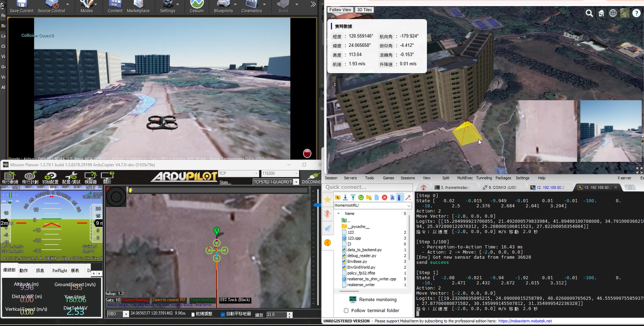Click the red stop recording button
Image resolution: width=644 pixels, height=326 pixels.
click(307, 154)
